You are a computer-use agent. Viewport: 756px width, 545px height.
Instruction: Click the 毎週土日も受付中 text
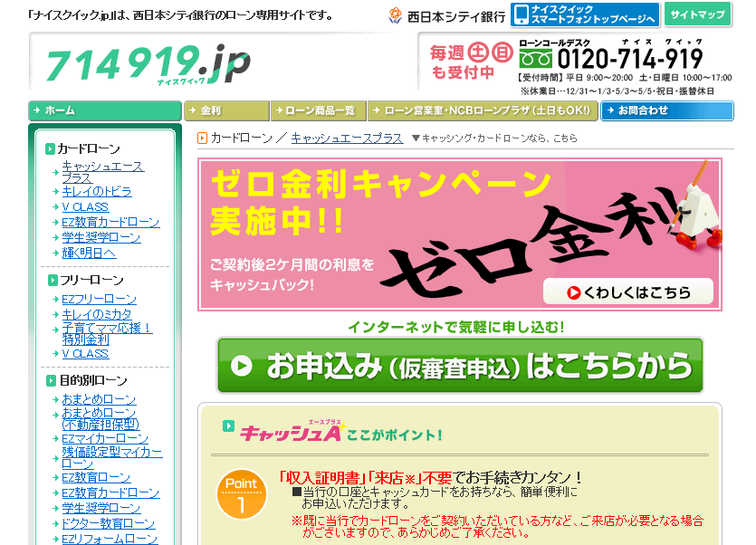point(472,62)
